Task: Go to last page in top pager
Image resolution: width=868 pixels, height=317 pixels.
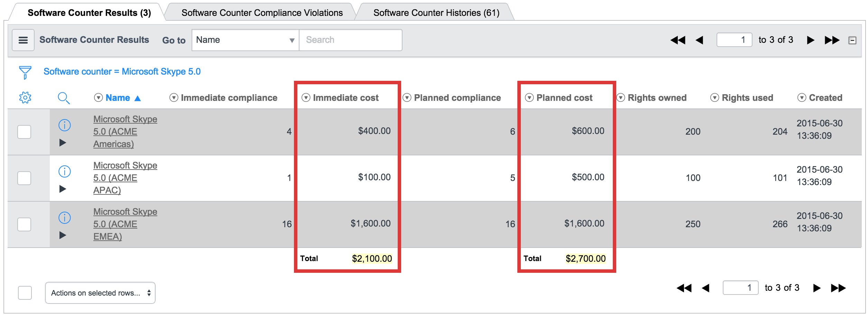Action: tap(832, 40)
